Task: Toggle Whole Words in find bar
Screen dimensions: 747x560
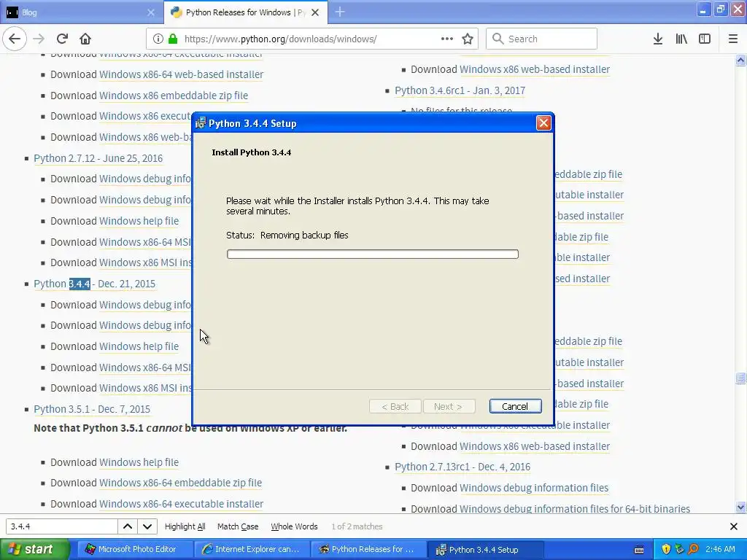Action: tap(294, 526)
